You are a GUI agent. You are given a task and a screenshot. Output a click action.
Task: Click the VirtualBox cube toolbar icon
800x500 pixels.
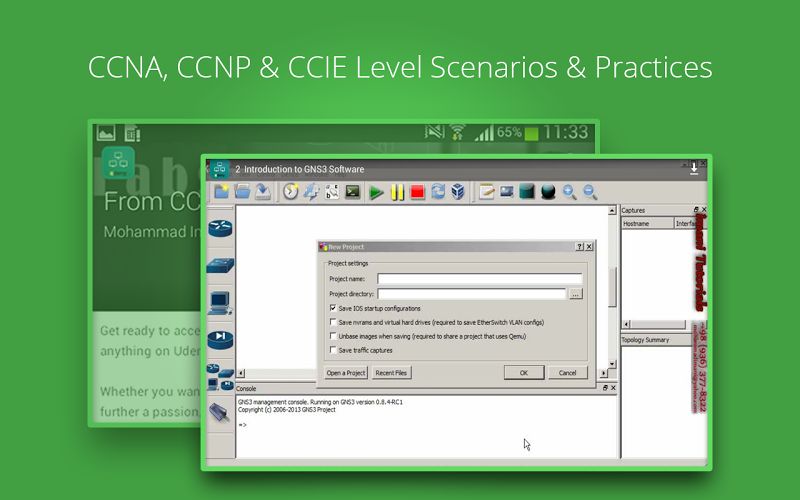458,192
